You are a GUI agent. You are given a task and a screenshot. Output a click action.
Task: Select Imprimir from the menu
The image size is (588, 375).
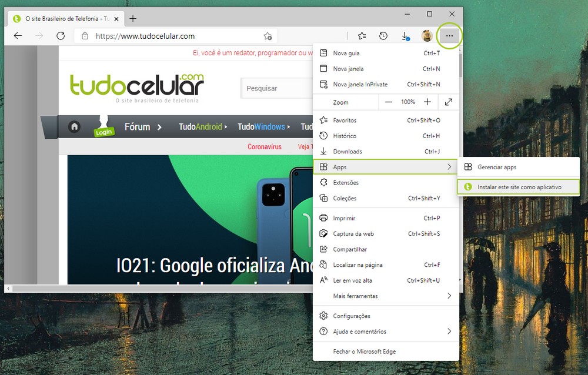(386, 218)
